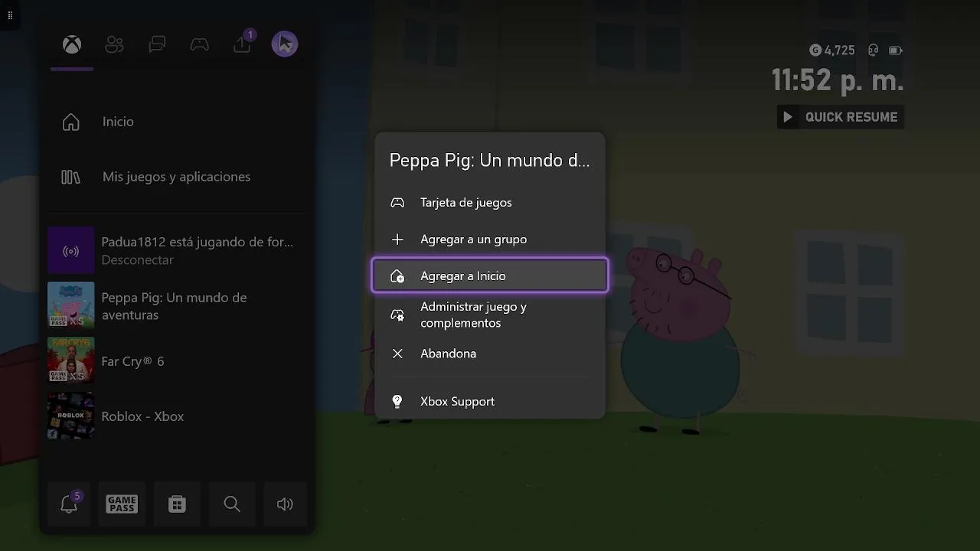Choose Abandona to quit the game

click(x=490, y=354)
